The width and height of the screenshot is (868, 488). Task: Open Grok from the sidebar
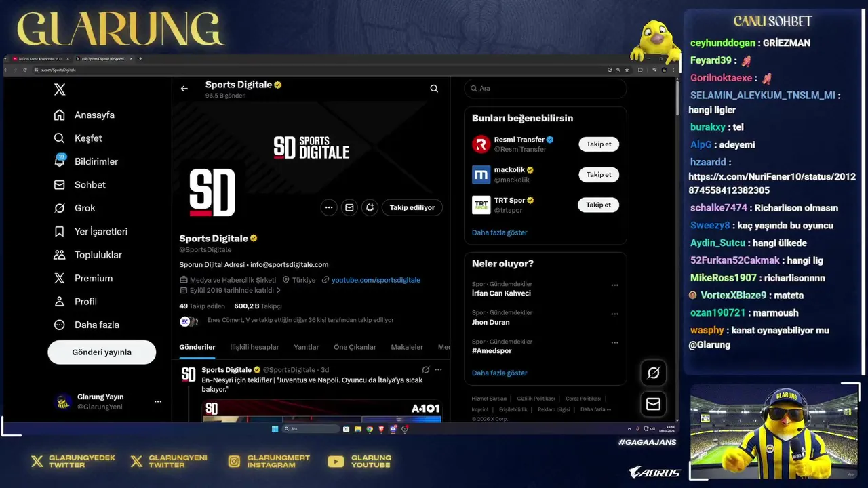[75, 208]
